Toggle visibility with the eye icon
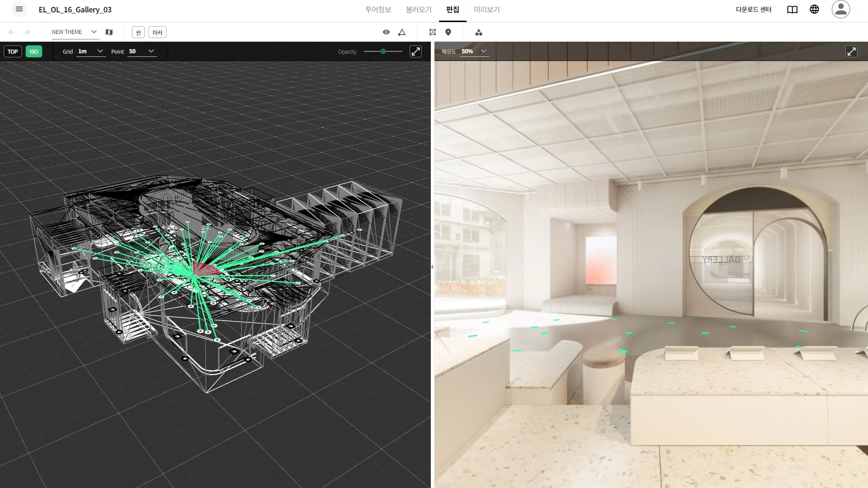 (x=386, y=32)
